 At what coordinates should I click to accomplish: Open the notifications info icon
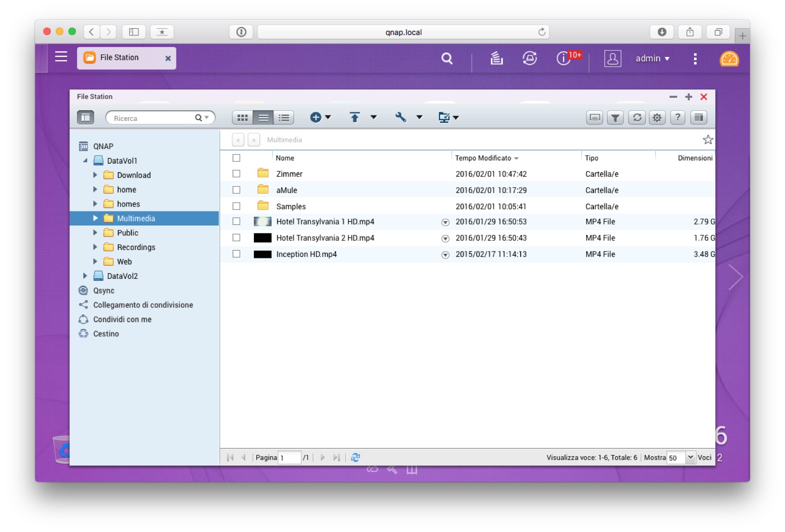pyautogui.click(x=563, y=59)
